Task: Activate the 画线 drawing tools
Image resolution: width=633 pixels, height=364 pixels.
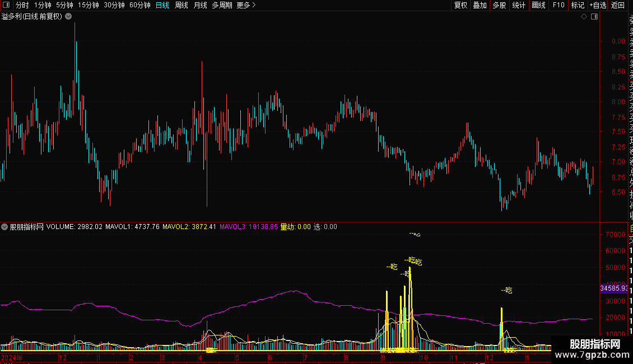Action: click(x=538, y=5)
